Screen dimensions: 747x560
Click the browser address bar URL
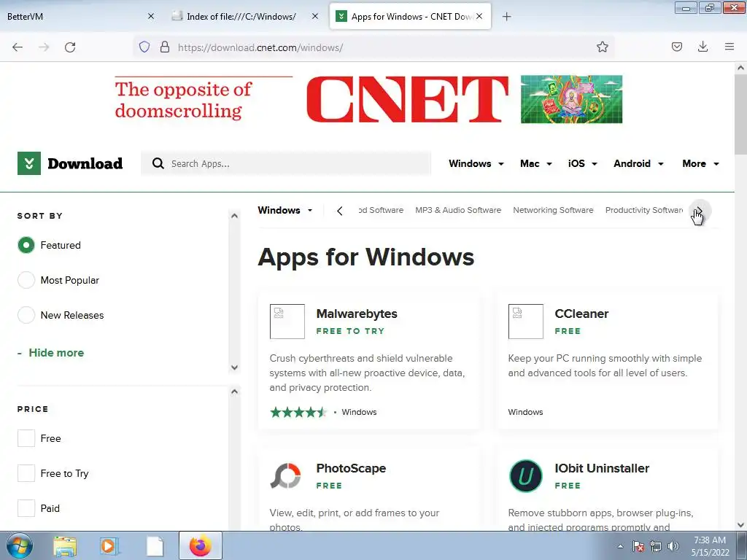(260, 47)
